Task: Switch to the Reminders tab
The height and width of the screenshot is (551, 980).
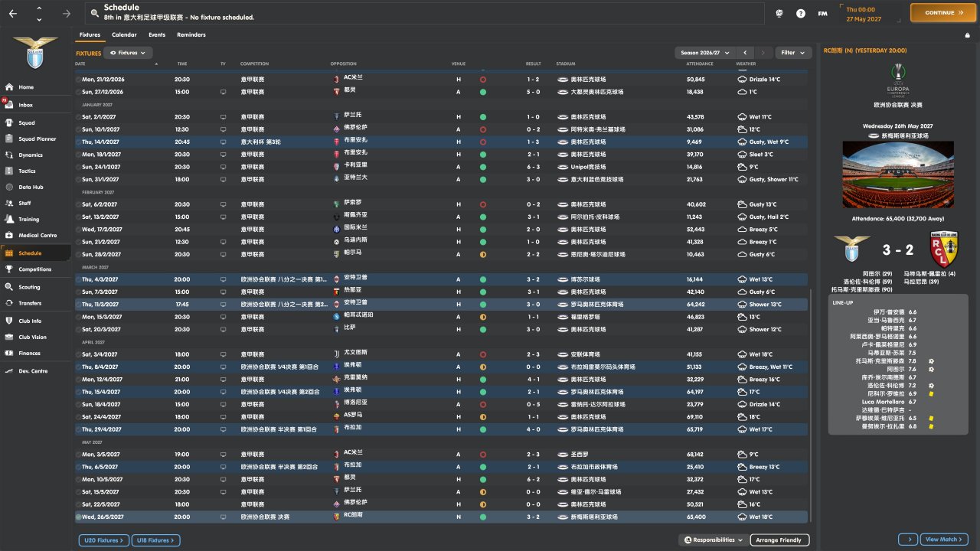Action: click(191, 34)
